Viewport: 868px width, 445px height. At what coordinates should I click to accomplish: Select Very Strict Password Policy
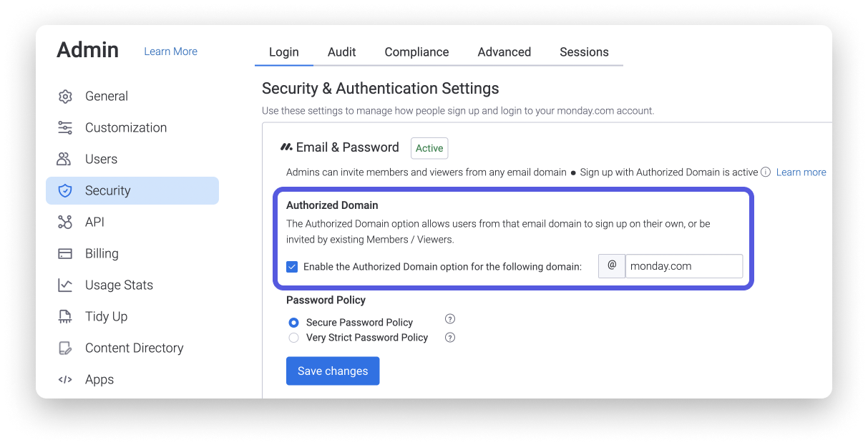[293, 337]
